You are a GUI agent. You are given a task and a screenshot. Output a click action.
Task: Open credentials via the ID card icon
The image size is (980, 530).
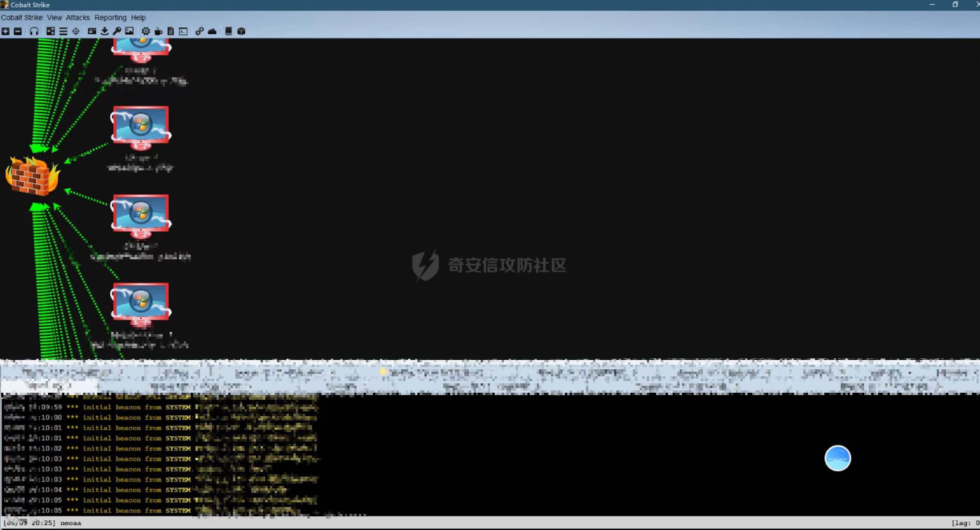[x=92, y=31]
